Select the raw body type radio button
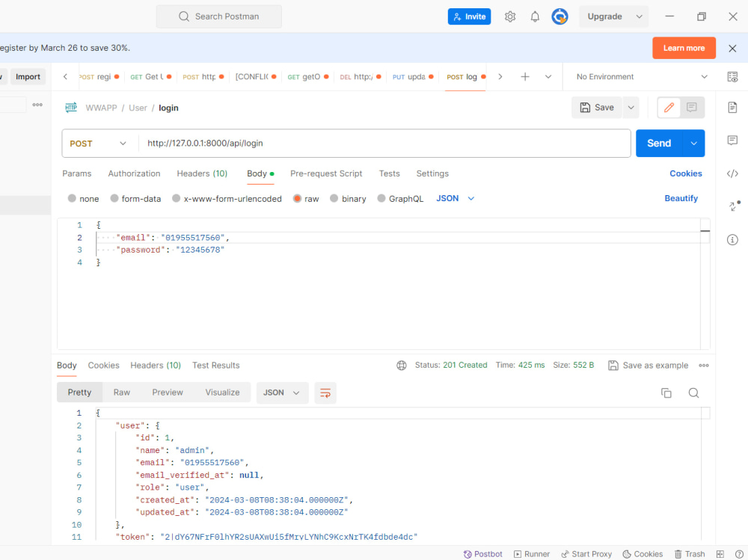The height and width of the screenshot is (560, 748). click(x=298, y=198)
